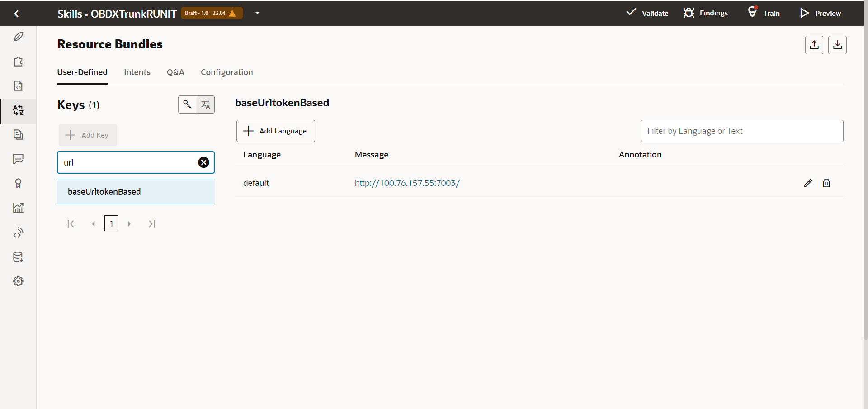Screen dimensions: 868x409
Task: Click the default language cell
Action: click(x=256, y=183)
